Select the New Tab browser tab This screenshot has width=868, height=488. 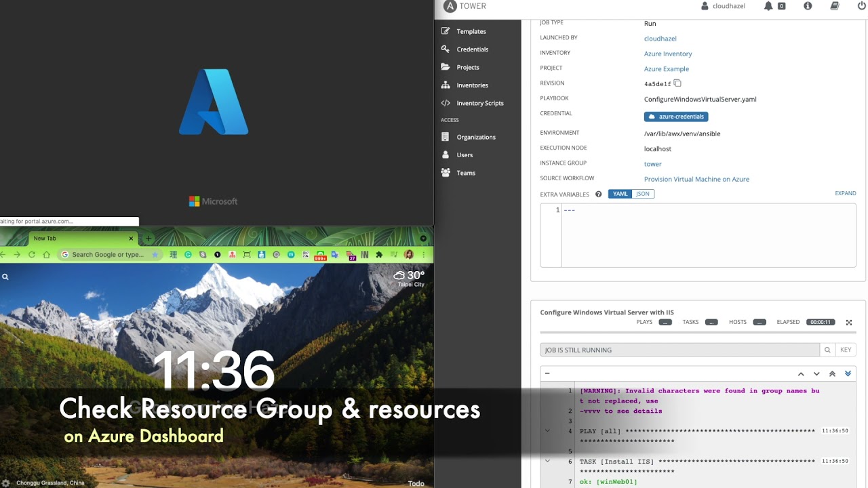[x=81, y=239]
